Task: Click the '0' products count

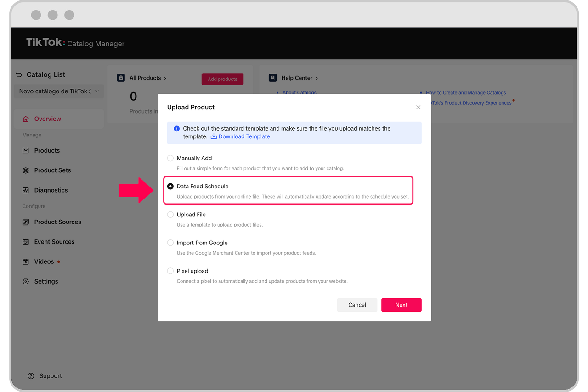Action: pos(133,97)
